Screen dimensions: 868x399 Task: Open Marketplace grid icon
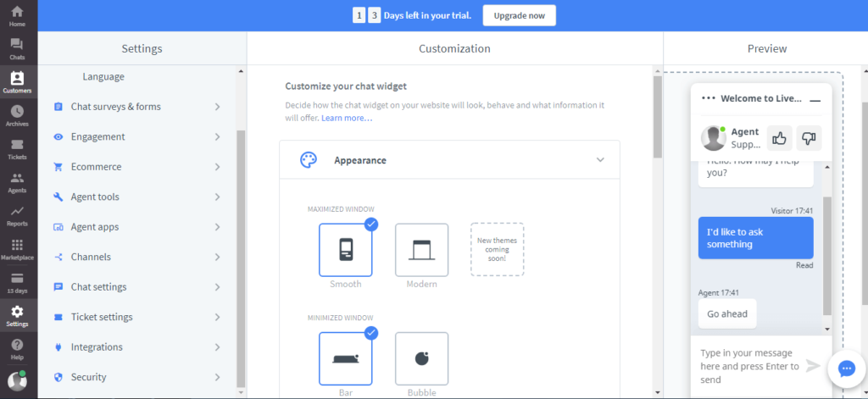(17, 245)
